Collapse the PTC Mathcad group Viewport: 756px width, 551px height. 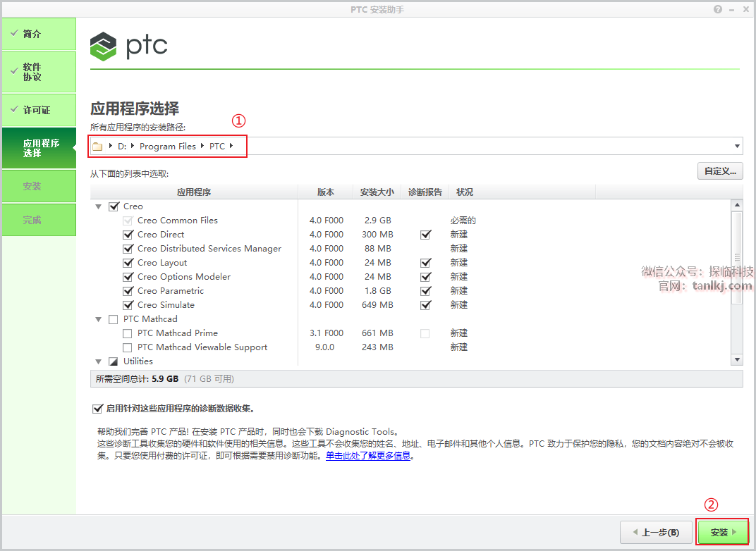pyautogui.click(x=99, y=319)
